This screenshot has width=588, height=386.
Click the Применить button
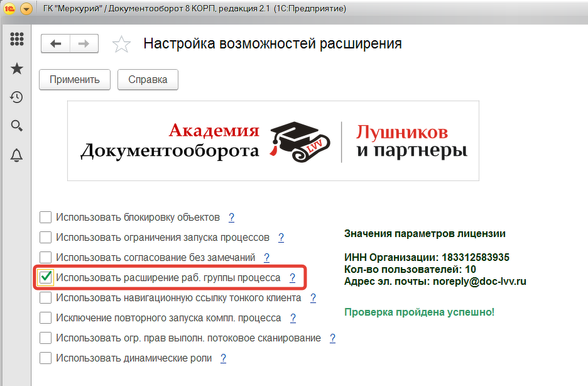[x=75, y=79]
